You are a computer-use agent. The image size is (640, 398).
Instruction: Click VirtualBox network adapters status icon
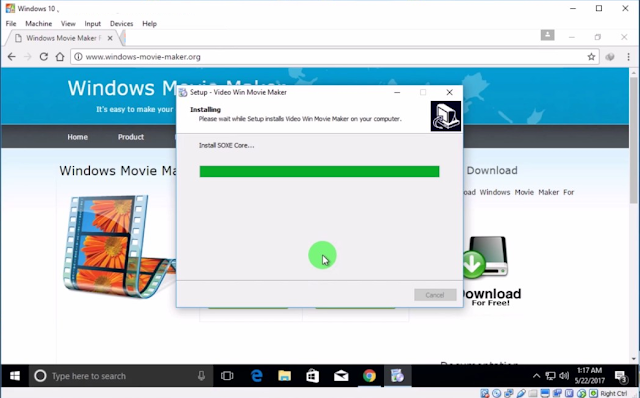tap(509, 394)
